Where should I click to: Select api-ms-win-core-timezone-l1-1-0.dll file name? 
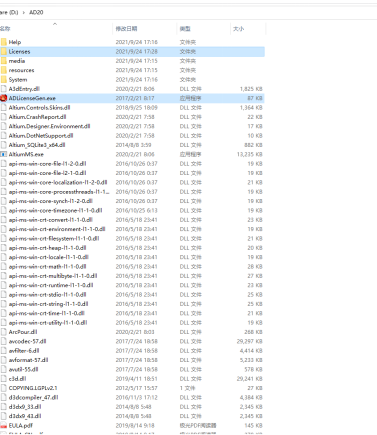coord(55,210)
